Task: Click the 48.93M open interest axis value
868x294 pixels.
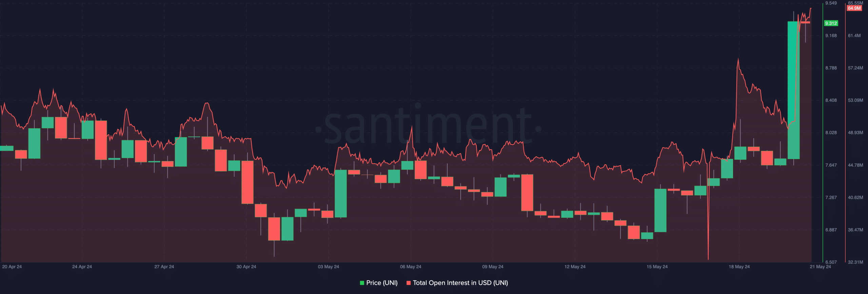Action: 855,133
